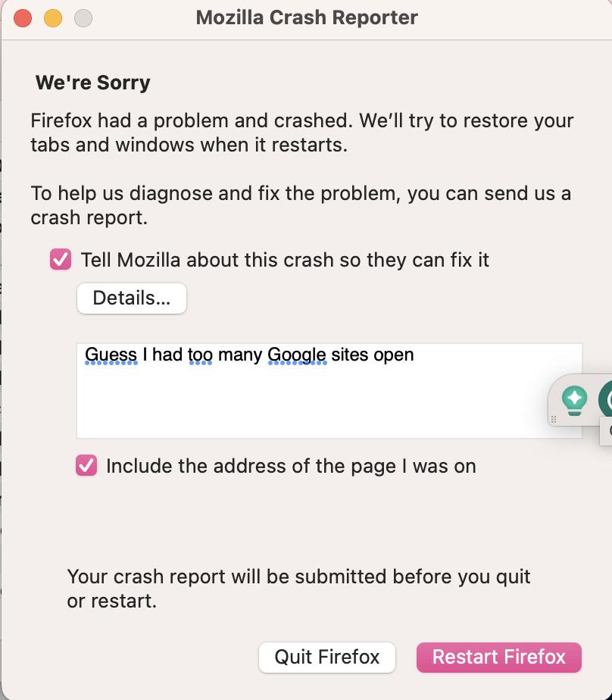The image size is (612, 700).
Task: Click the partially hidden tooltip at right edge
Action: pyautogui.click(x=606, y=431)
